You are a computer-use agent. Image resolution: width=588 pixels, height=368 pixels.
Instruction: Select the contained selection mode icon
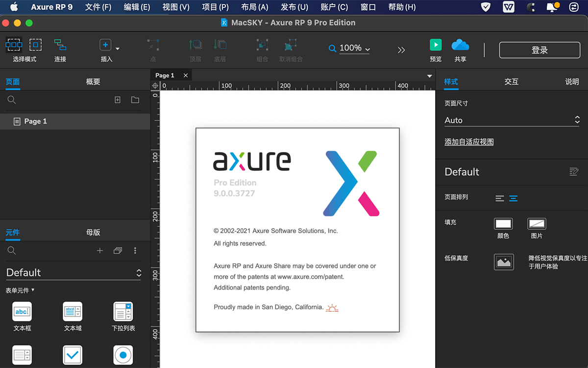pyautogui.click(x=35, y=45)
